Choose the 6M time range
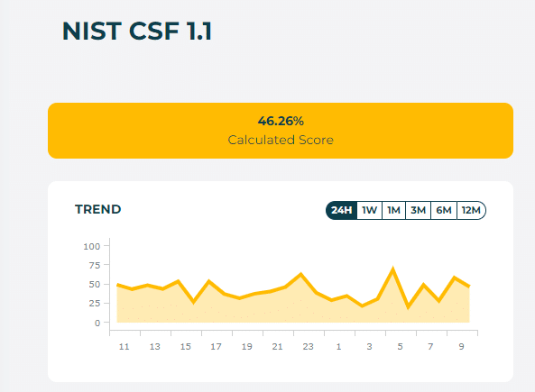This screenshot has width=535, height=392. (x=444, y=210)
